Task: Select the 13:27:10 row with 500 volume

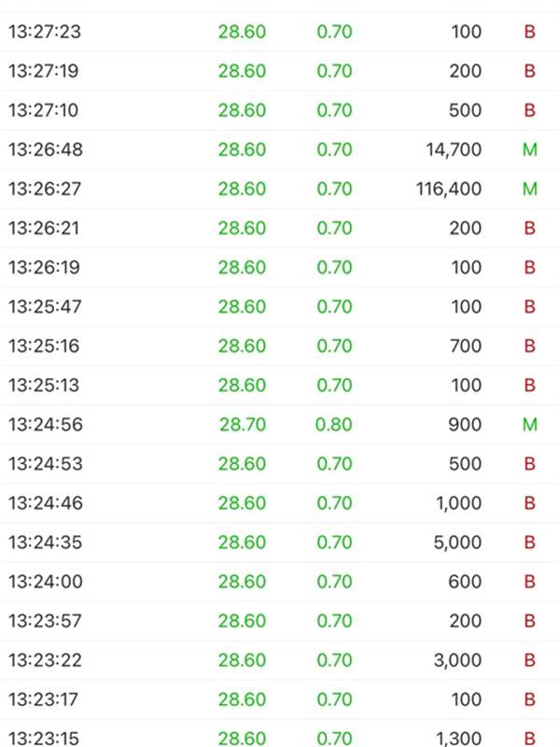Action: pyautogui.click(x=280, y=110)
